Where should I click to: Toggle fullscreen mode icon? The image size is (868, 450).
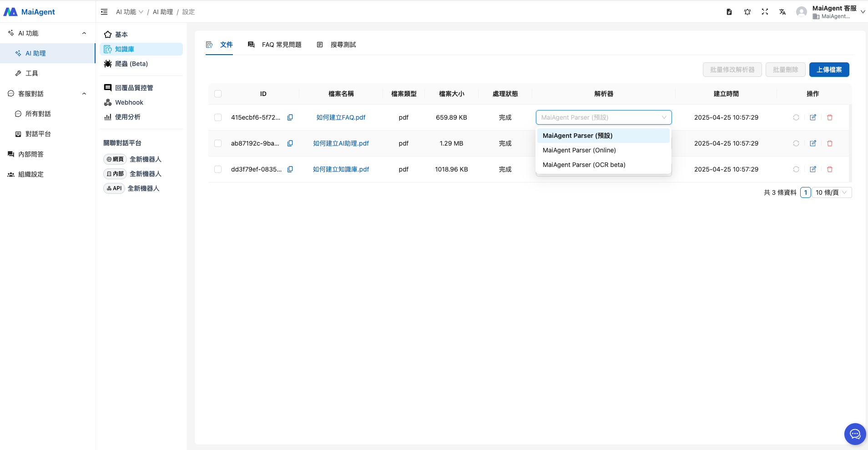click(x=765, y=12)
